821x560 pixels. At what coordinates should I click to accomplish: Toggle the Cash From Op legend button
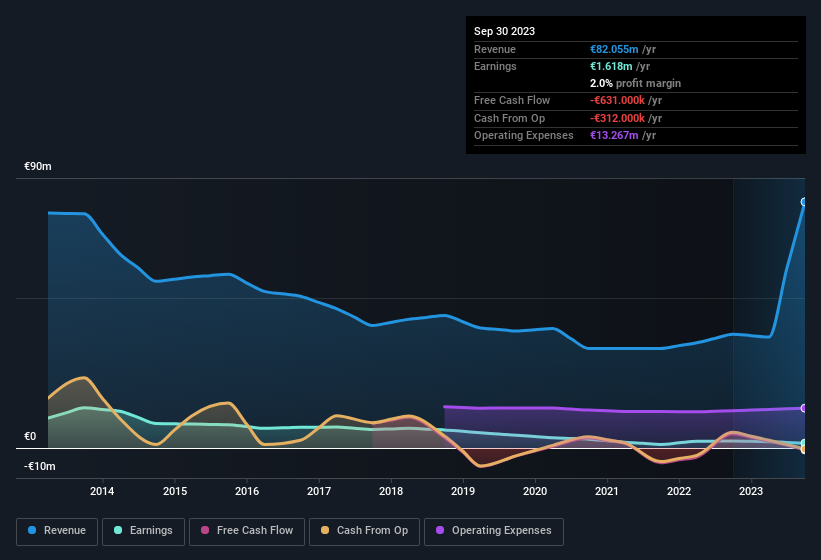click(x=364, y=531)
